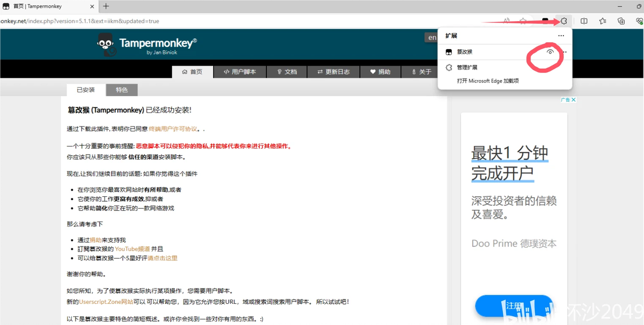Click the puzzle icon beside 管理扩展
This screenshot has height=325, width=644.
point(449,68)
